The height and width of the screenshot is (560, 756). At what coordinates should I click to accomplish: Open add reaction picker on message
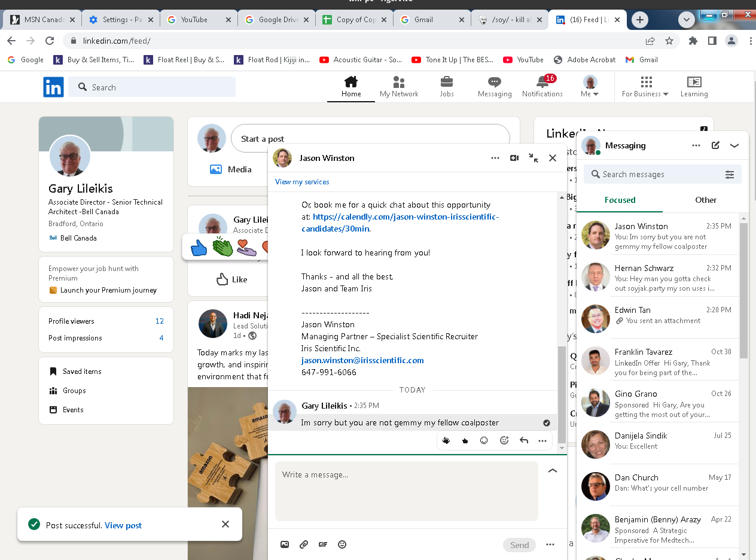point(504,440)
